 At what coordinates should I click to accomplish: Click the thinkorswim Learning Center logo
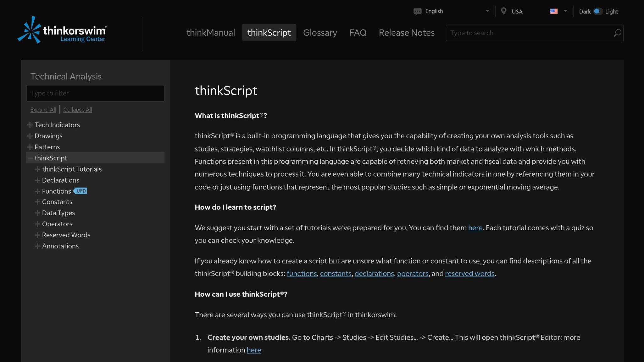point(62,30)
